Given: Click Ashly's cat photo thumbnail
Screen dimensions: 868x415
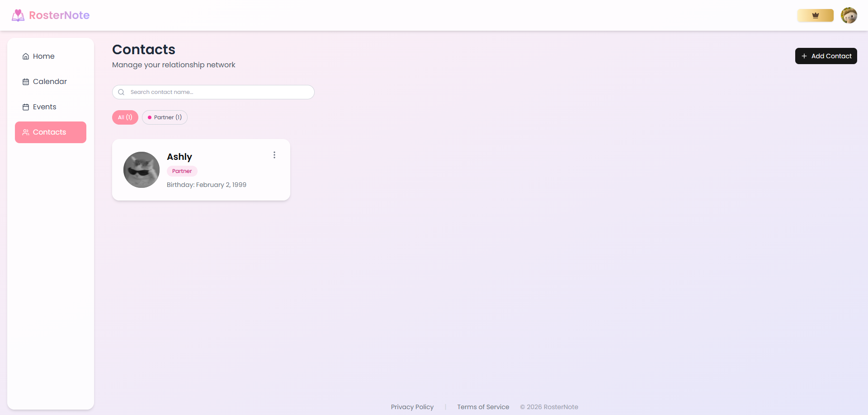Looking at the screenshot, I should coord(142,170).
